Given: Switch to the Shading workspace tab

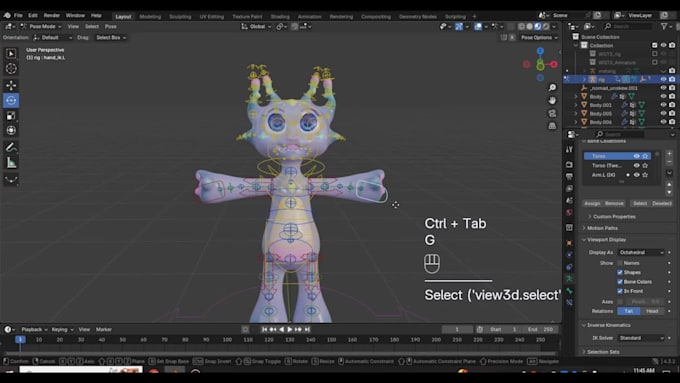Looking at the screenshot, I should click(x=280, y=16).
